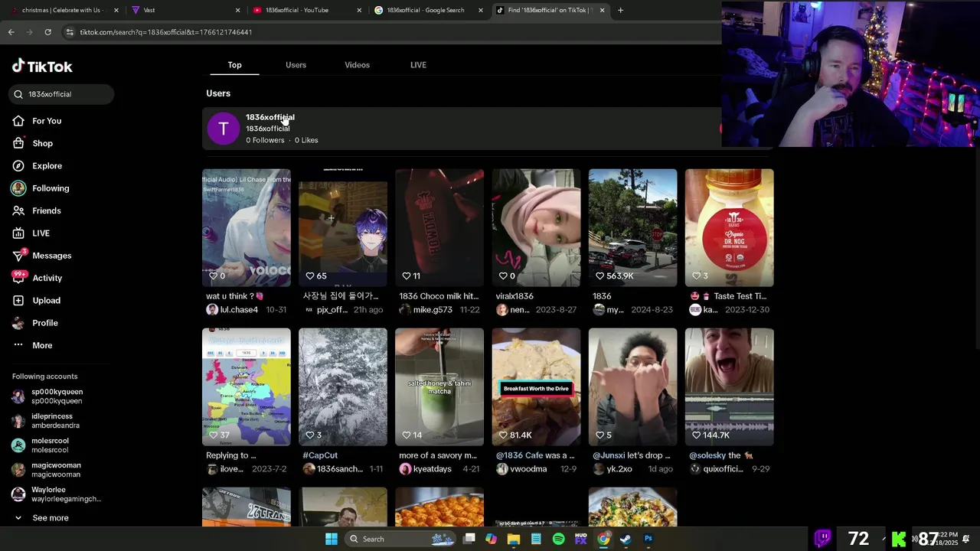
Task: Open LIVE from the sidebar
Action: [41, 233]
